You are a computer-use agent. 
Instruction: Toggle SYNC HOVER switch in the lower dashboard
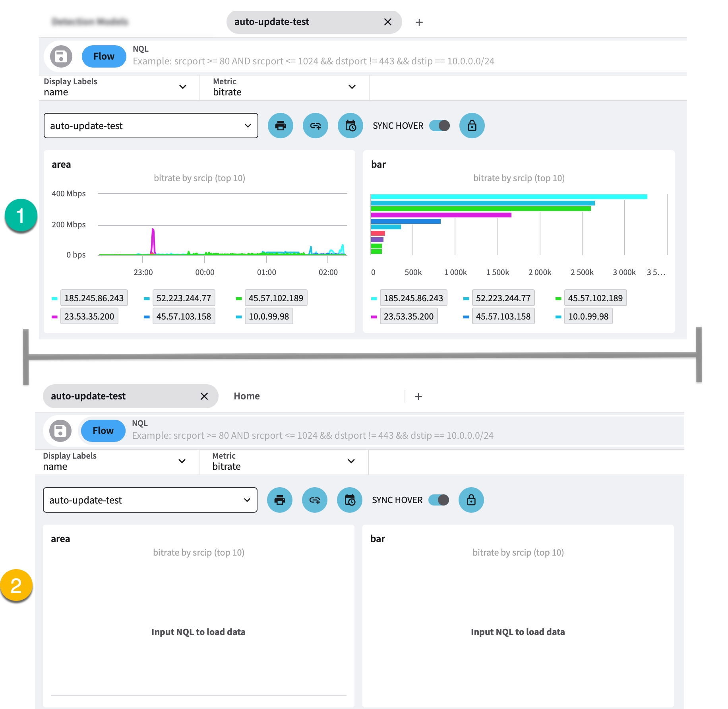[439, 500]
